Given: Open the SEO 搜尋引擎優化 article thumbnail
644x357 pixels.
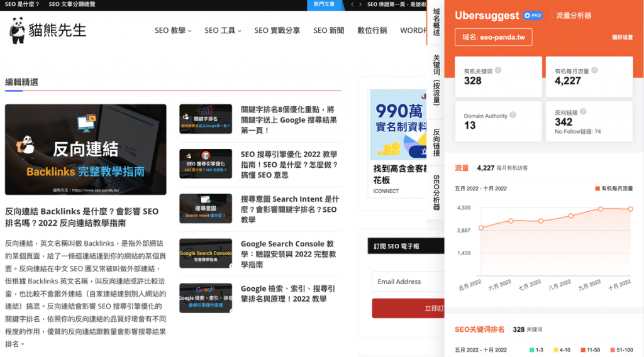Looking at the screenshot, I should point(206,163).
